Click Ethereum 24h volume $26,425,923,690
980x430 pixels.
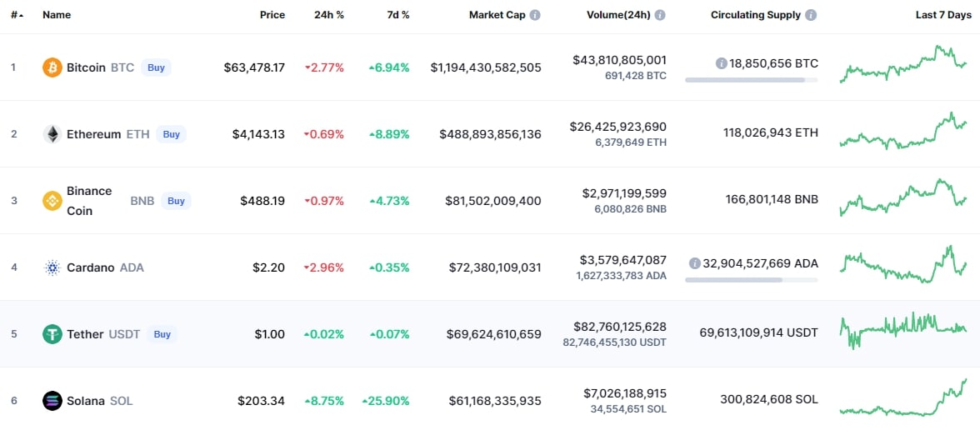point(618,127)
